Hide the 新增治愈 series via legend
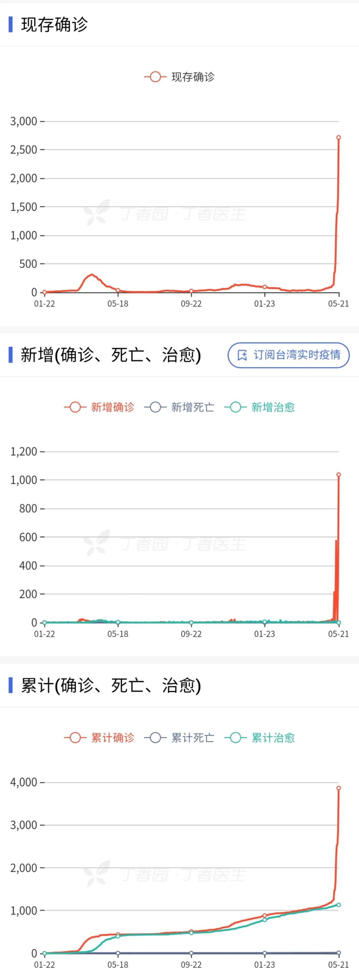This screenshot has height=980, width=359. [259, 407]
